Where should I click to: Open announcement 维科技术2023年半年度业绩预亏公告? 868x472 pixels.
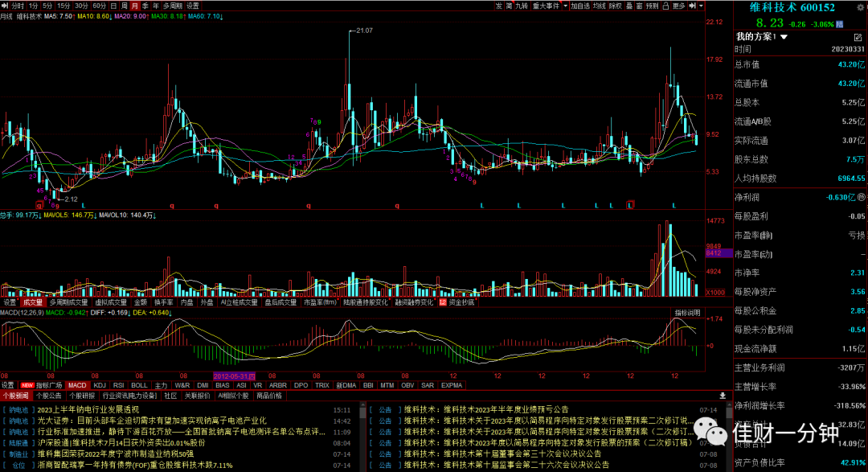(486, 409)
